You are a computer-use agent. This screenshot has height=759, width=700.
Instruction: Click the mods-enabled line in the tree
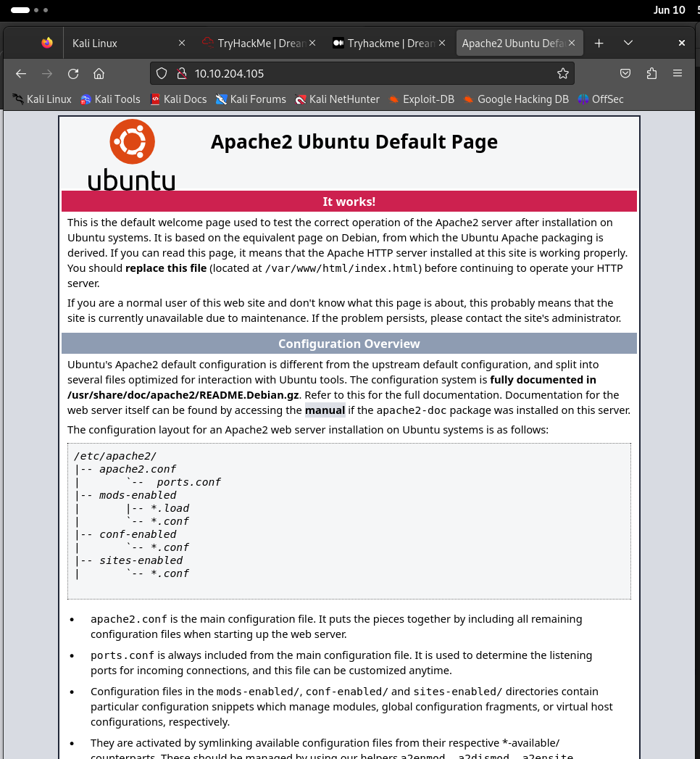click(x=138, y=495)
